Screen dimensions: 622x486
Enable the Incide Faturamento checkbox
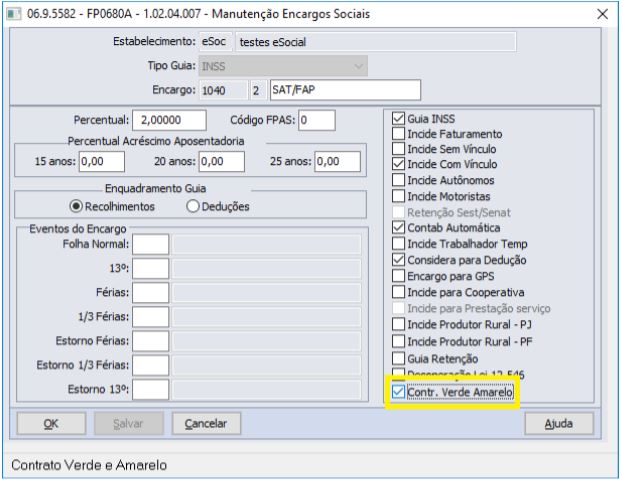pyautogui.click(x=398, y=134)
